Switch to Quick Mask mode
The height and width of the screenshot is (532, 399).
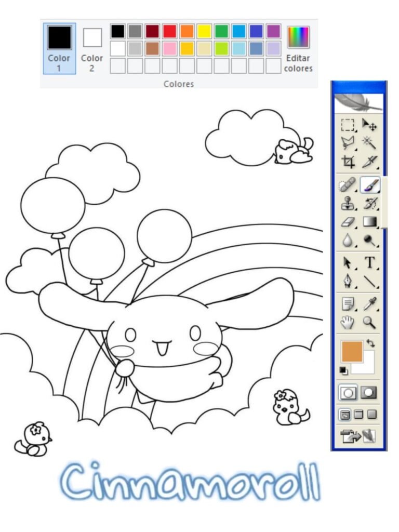368,393
